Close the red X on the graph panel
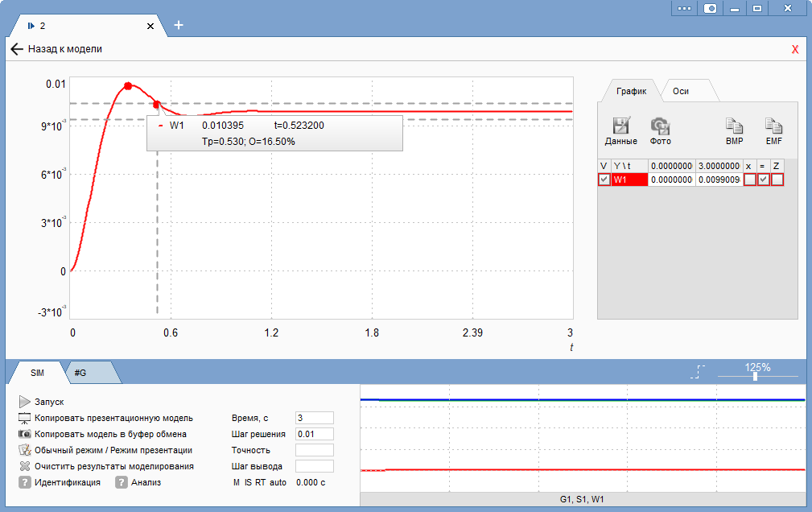Viewport: 812px width, 512px height. coord(795,50)
